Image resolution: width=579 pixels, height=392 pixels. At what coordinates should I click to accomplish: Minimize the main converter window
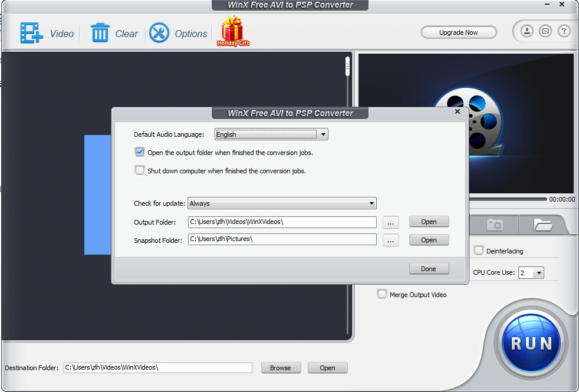tap(547, 5)
